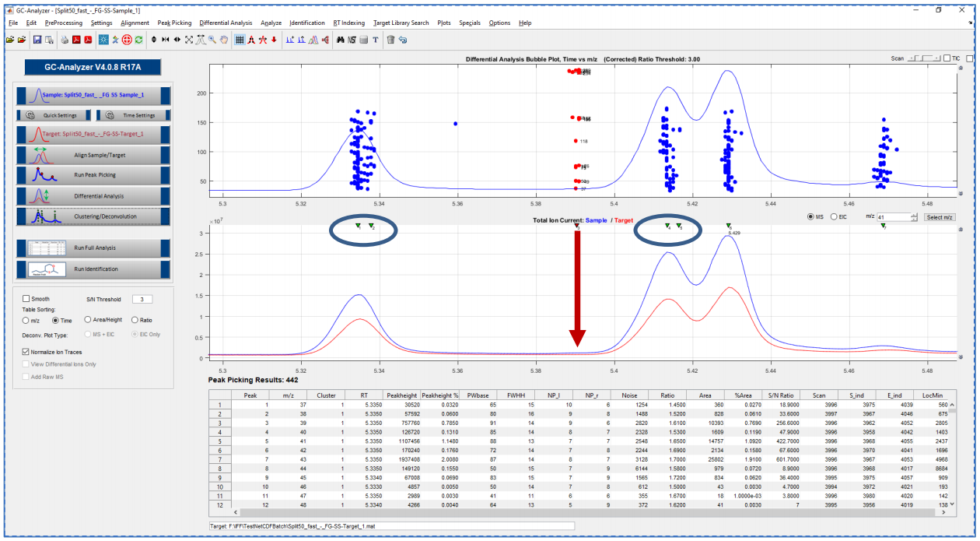Click the NIST search toolbar icon

tap(352, 39)
